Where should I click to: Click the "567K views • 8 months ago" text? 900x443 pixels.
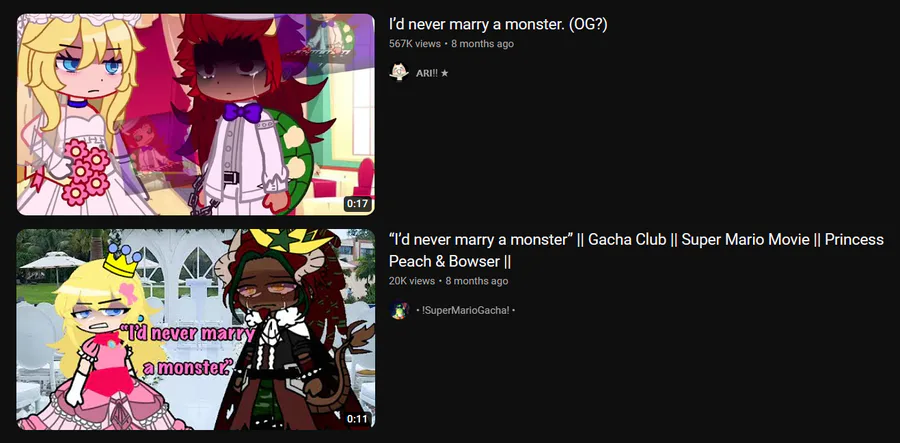451,44
